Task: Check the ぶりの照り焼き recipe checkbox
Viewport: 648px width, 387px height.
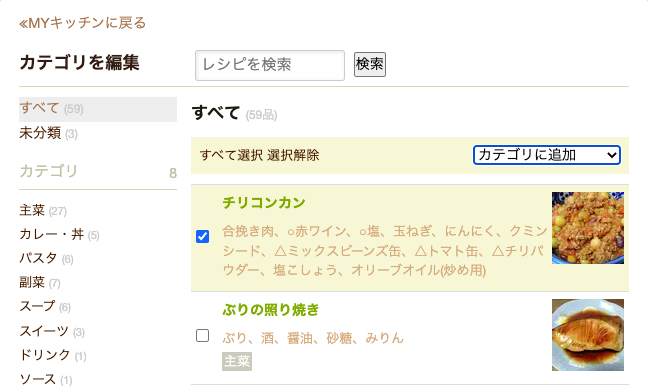Action: [x=202, y=335]
